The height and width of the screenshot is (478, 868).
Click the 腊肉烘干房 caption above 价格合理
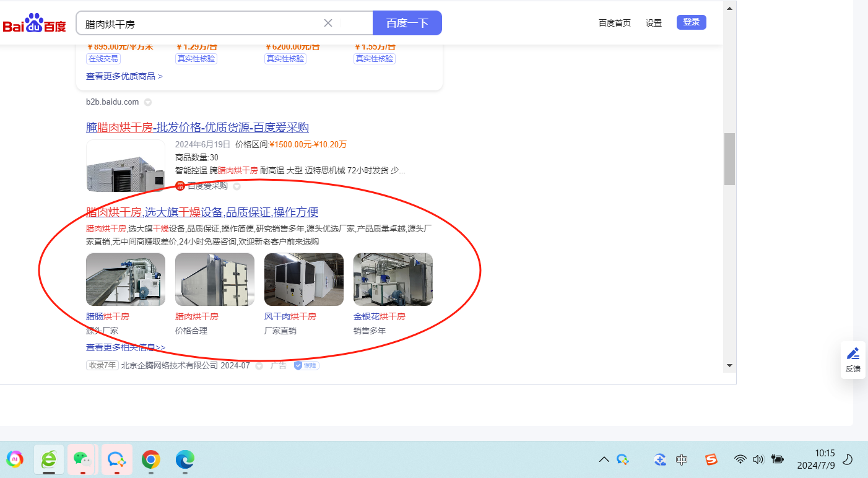(197, 316)
